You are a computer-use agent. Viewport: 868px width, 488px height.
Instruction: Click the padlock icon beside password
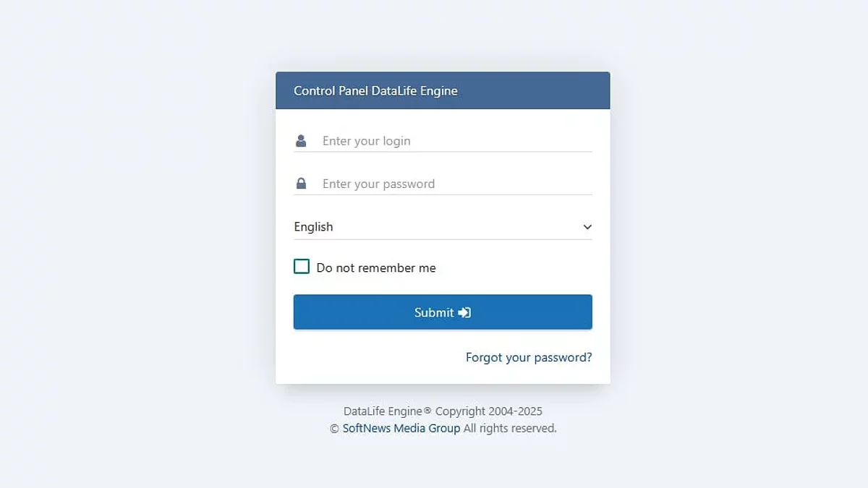[x=301, y=184]
